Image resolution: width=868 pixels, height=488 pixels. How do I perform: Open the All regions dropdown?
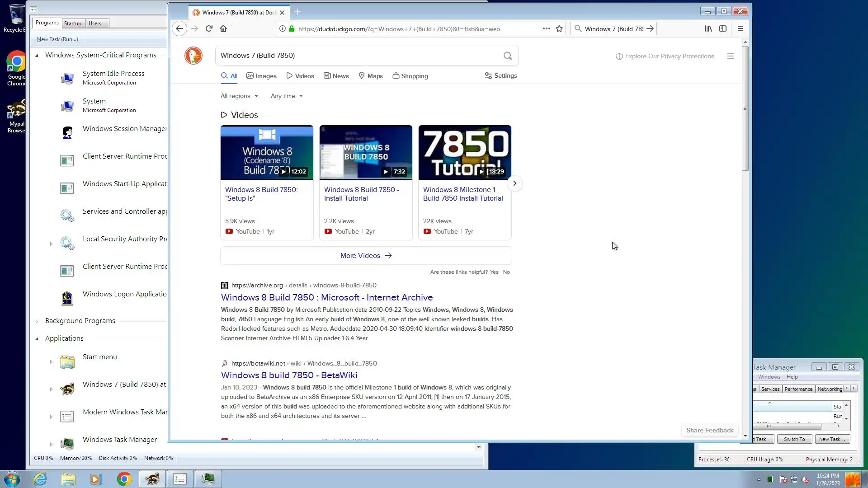[x=239, y=96]
